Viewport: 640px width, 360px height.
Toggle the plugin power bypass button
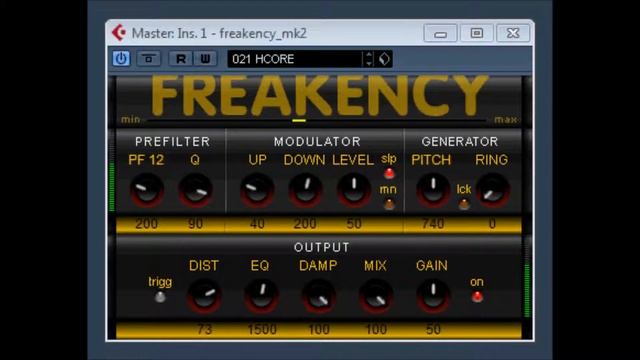[121, 59]
